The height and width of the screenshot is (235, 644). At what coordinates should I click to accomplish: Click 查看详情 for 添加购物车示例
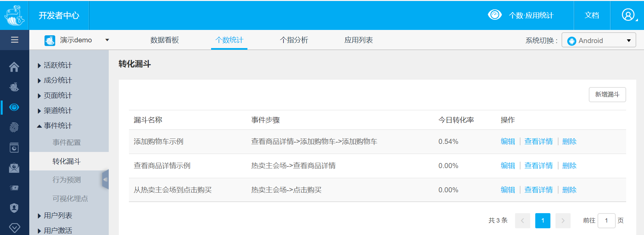(x=539, y=142)
